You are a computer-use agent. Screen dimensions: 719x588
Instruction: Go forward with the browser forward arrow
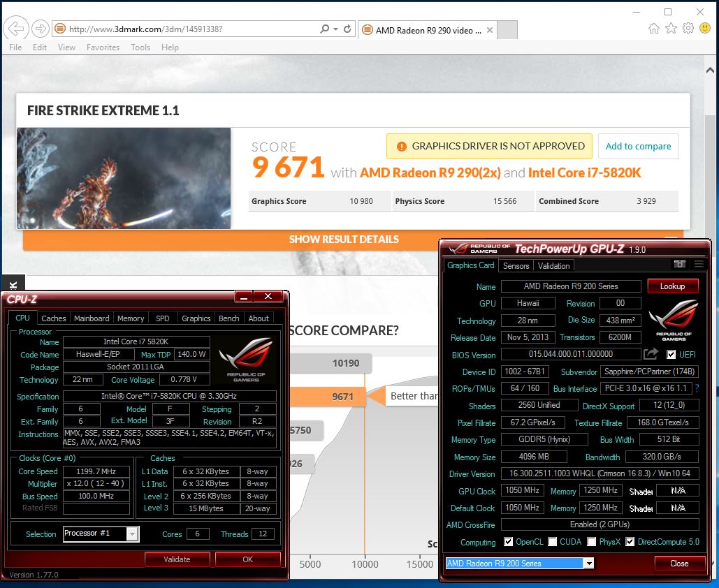tap(41, 29)
